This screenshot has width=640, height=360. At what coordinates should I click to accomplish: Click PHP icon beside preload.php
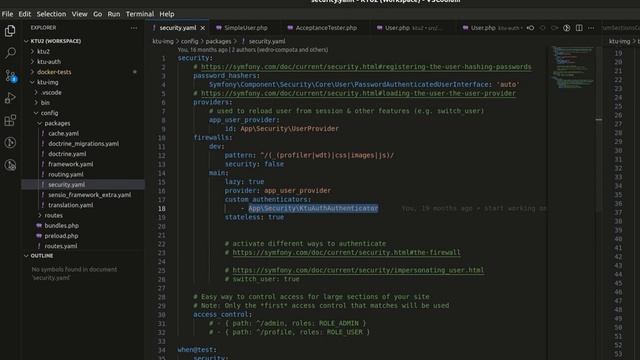tap(39, 236)
